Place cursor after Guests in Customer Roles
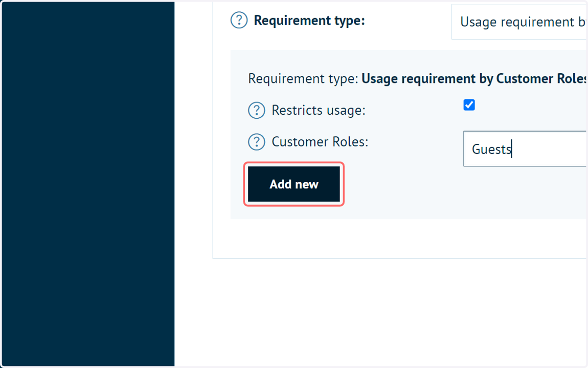The image size is (588, 368). [x=512, y=149]
